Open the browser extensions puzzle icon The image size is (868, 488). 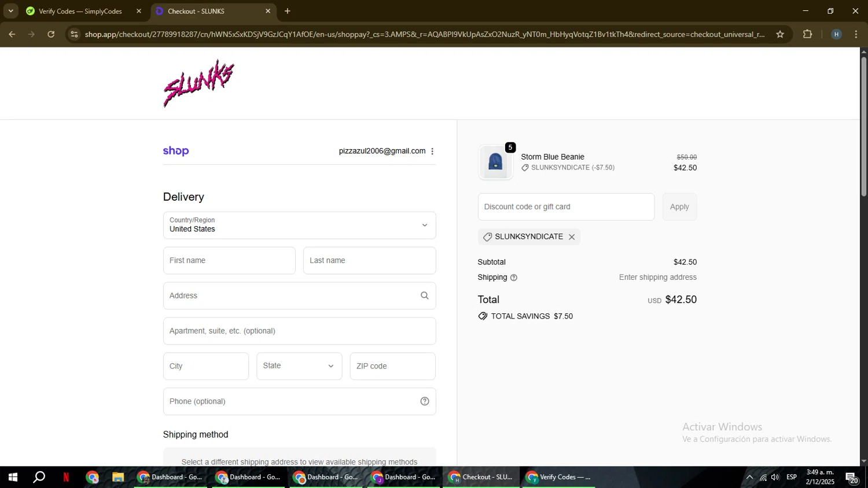click(x=807, y=34)
